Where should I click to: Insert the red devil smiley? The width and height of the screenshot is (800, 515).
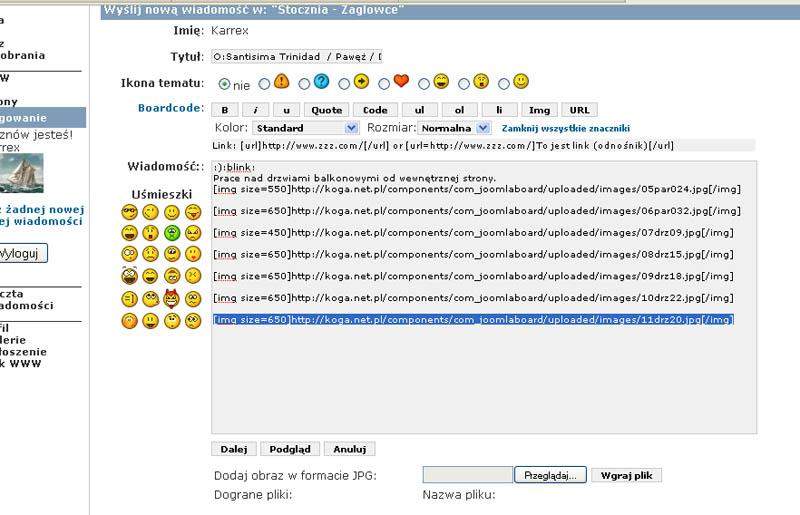pos(171,298)
